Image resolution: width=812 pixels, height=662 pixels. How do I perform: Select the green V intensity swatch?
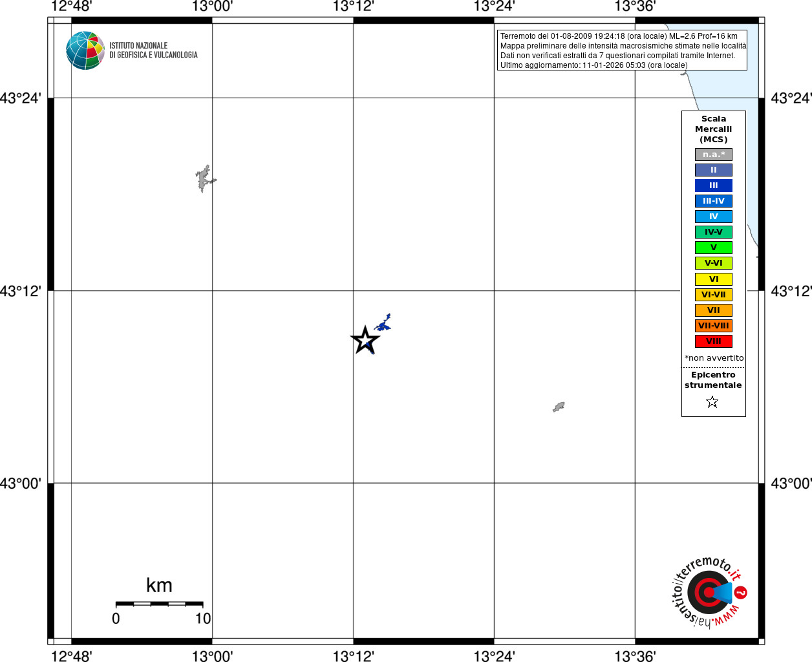click(x=714, y=248)
